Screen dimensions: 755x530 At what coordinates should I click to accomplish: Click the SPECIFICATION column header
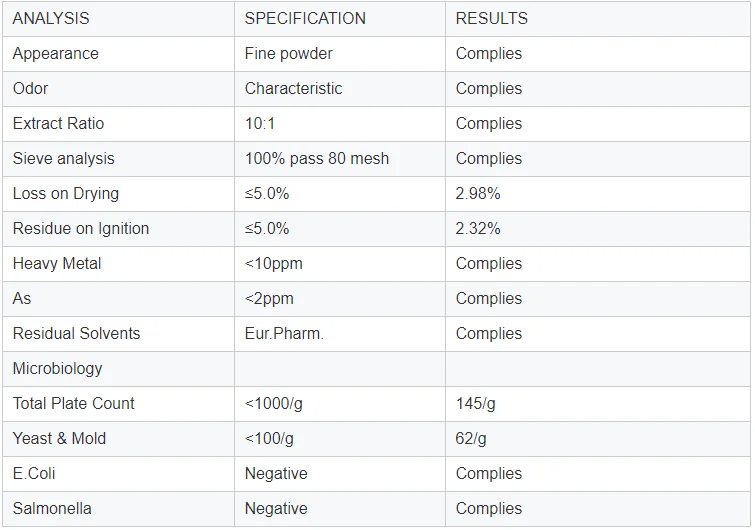click(305, 19)
